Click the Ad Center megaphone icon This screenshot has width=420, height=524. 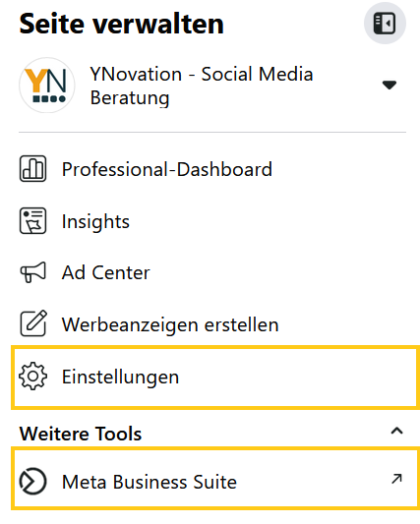pyautogui.click(x=32, y=272)
